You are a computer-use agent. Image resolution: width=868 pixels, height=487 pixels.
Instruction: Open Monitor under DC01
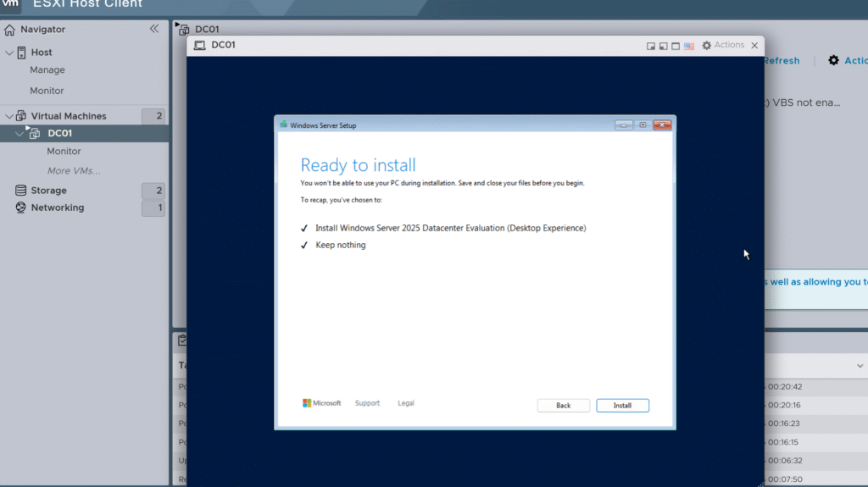(x=64, y=152)
